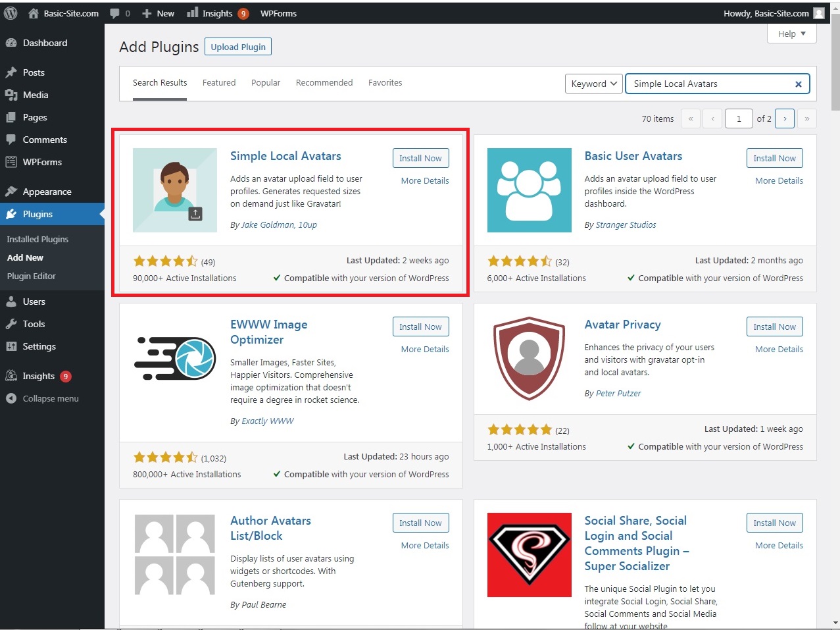Viewport: 840px width, 630px height.
Task: Go to next page of results
Action: (x=784, y=118)
